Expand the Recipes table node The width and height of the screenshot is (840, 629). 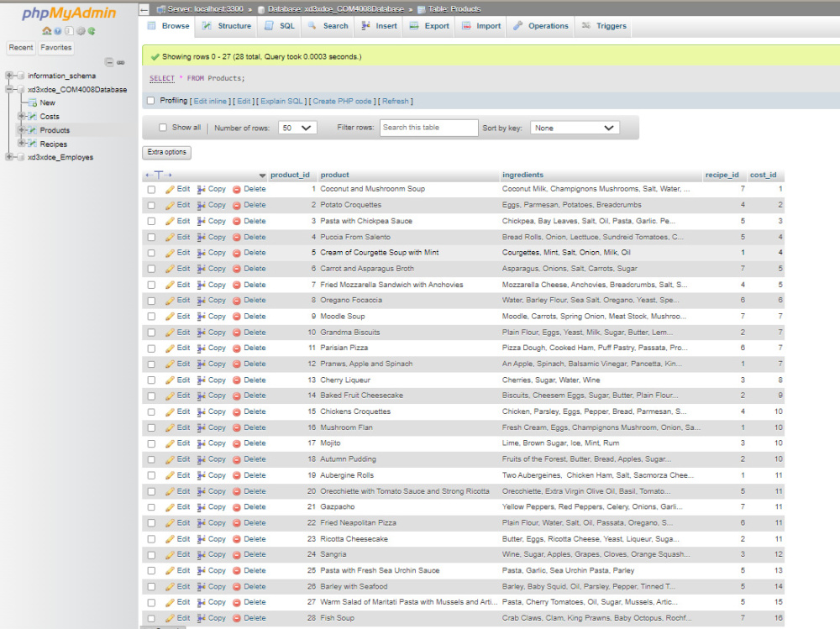tap(22, 144)
